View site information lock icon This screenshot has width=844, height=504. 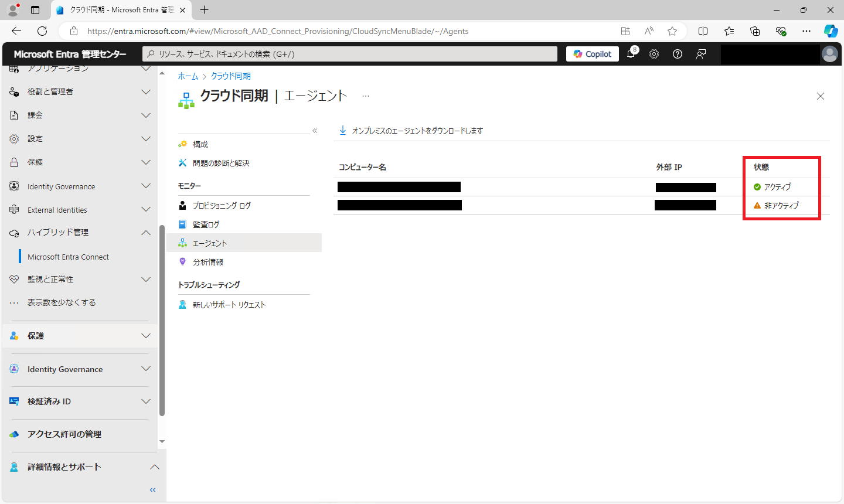point(74,31)
